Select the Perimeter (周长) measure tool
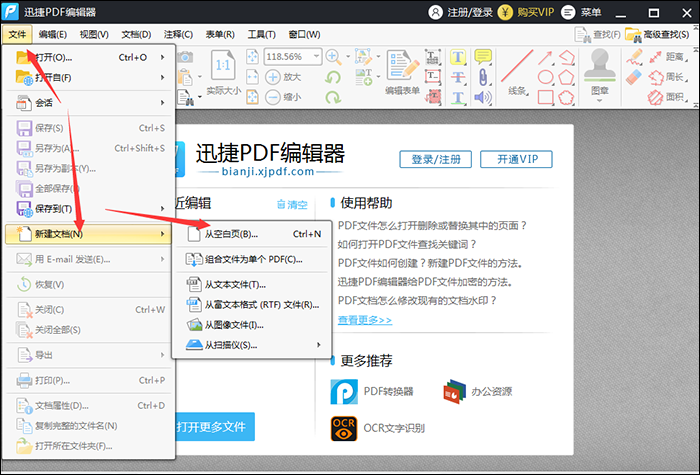Screen dimensions: 700x475 click(x=667, y=77)
